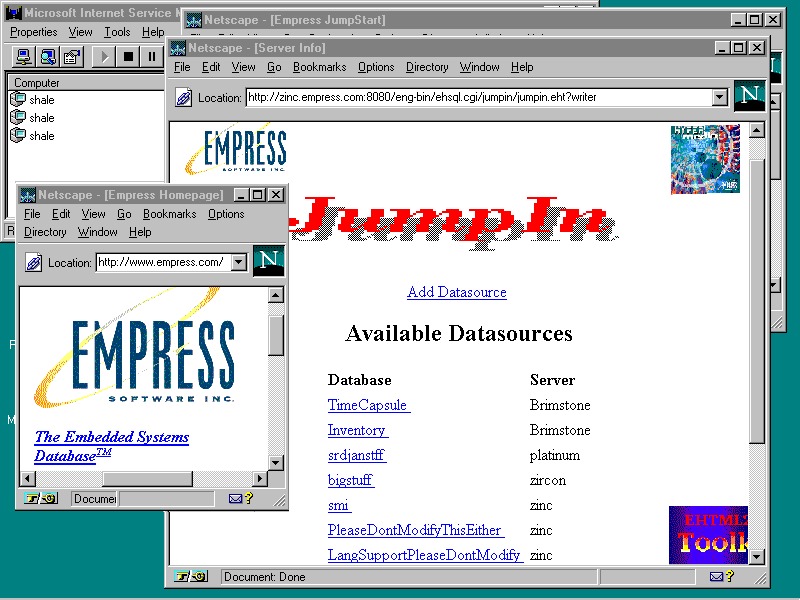Screen dimensions: 800x600
Task: Click mail envelope icon in Server Info status bar
Action: [715, 577]
